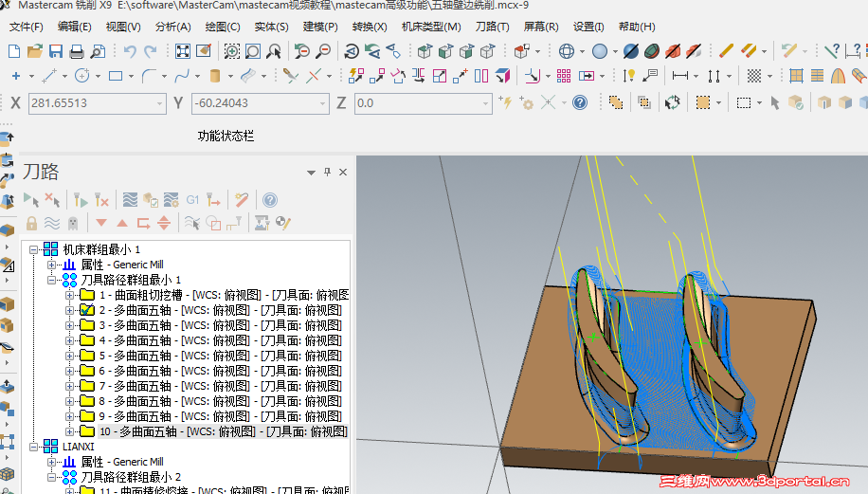This screenshot has height=494, width=868.
Task: Collapse the LIANXI machine group node
Action: coord(34,447)
